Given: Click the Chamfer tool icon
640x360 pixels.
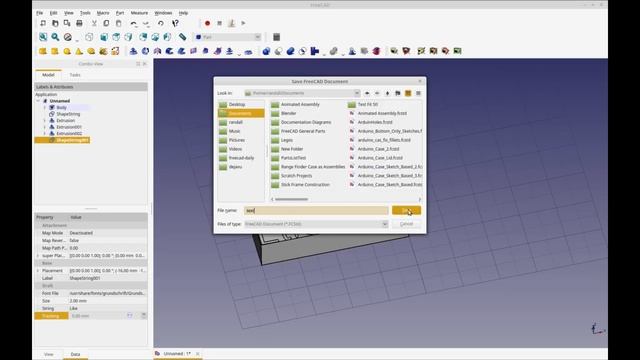Looking at the screenshot, I should click(182, 51).
